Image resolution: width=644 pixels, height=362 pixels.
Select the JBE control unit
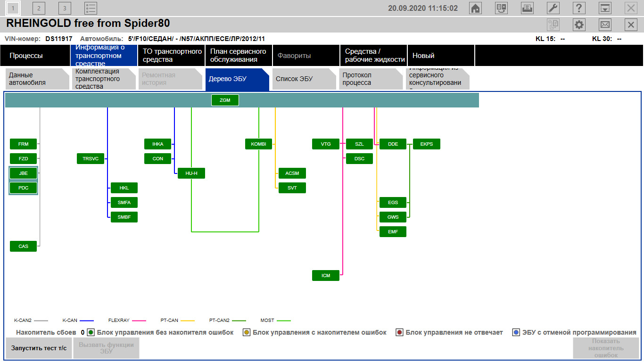click(x=23, y=173)
